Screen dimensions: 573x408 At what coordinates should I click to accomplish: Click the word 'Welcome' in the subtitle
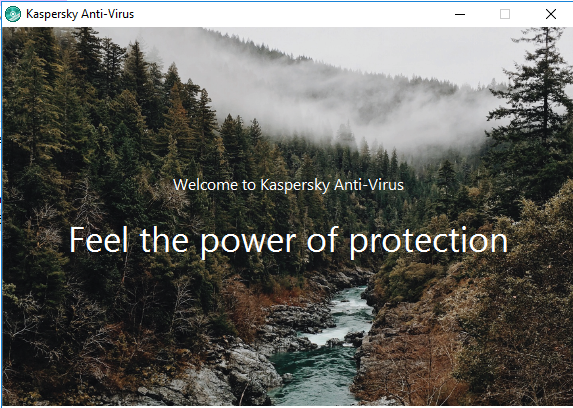pos(205,185)
